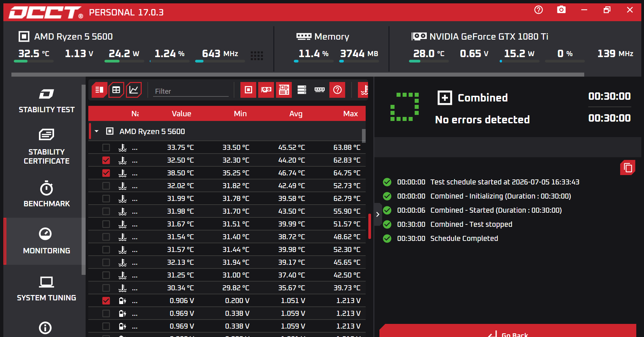Click the CPU core dots grid icon

click(257, 55)
